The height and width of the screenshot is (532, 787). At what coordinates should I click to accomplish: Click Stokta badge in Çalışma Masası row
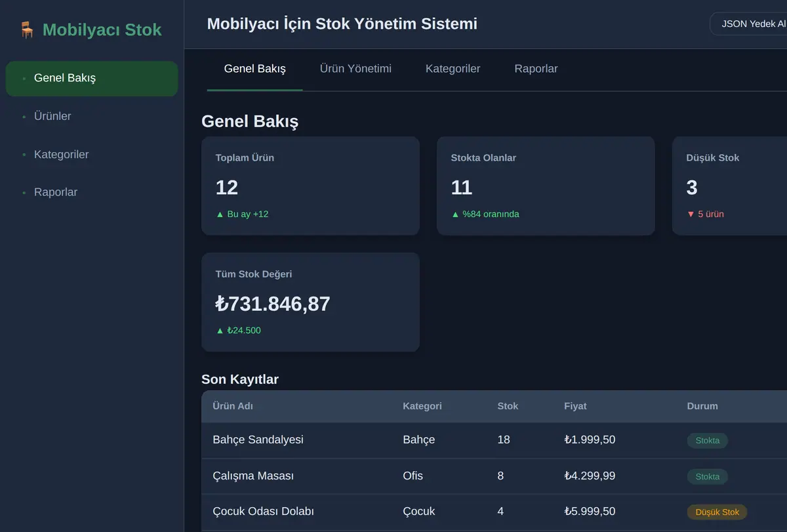click(707, 477)
